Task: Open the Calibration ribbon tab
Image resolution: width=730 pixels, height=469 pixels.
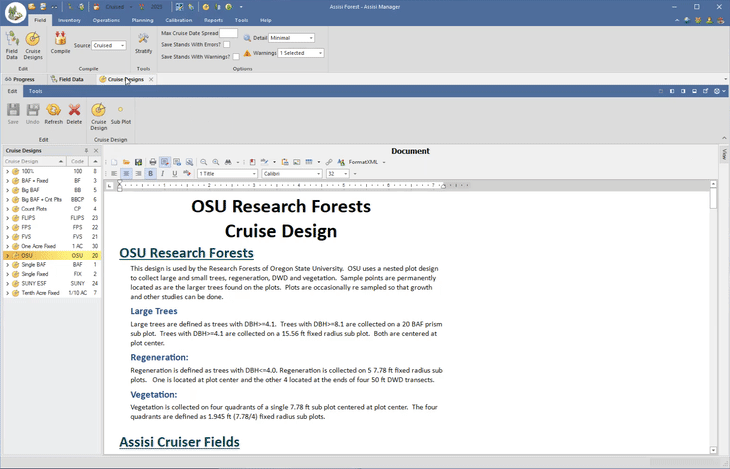Action: pos(179,20)
